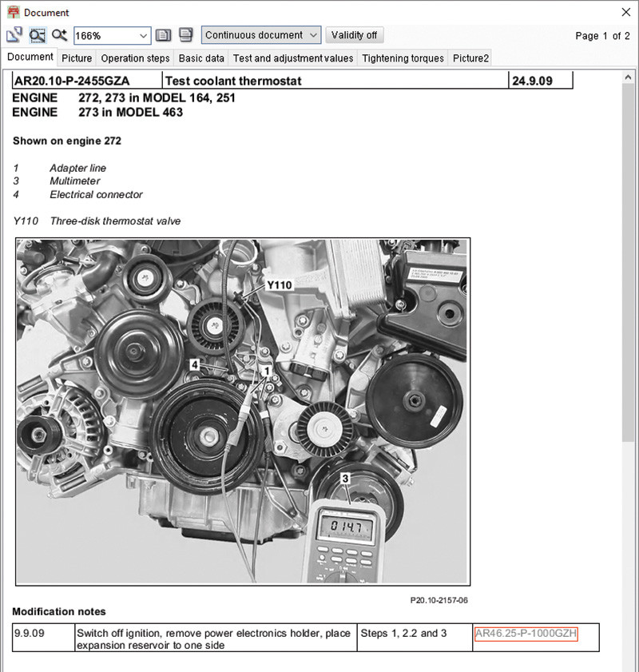Toggle the Validity off button
Image resolution: width=639 pixels, height=672 pixels.
click(354, 35)
